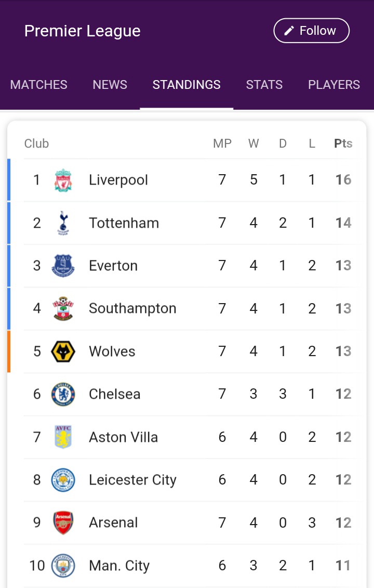Image resolution: width=374 pixels, height=588 pixels.
Task: Tap the Wolves club logo
Action: [x=63, y=351]
